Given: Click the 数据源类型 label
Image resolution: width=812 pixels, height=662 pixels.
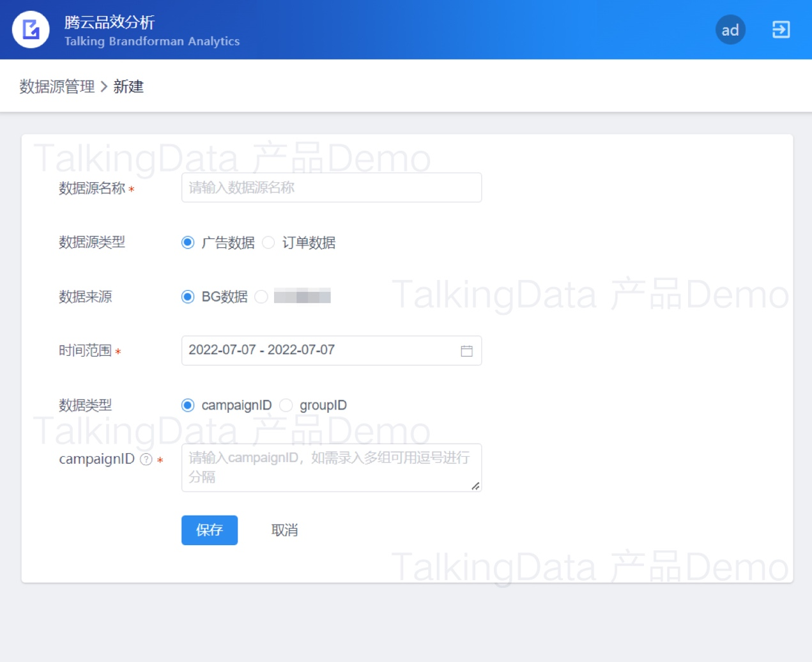Looking at the screenshot, I should tap(92, 242).
